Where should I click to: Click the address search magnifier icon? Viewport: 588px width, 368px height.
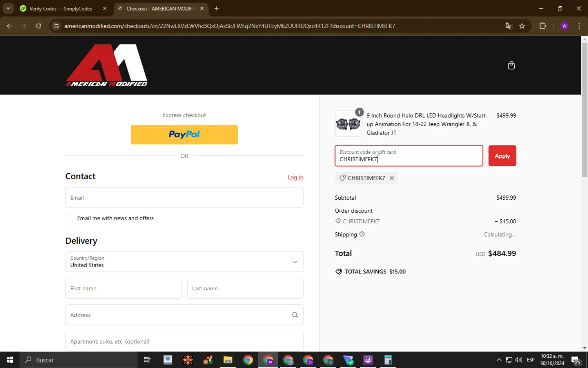coord(295,315)
